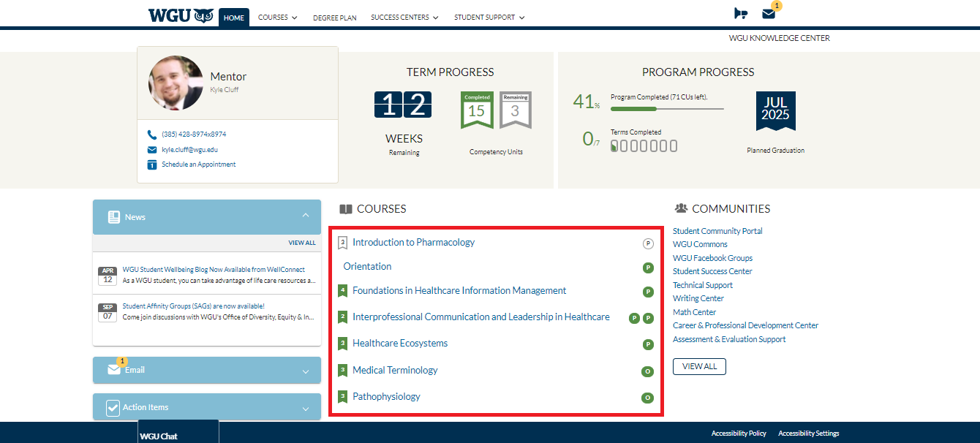The width and height of the screenshot is (980, 443).
Task: Collapse the News panel with its chevron
Action: pyautogui.click(x=306, y=216)
